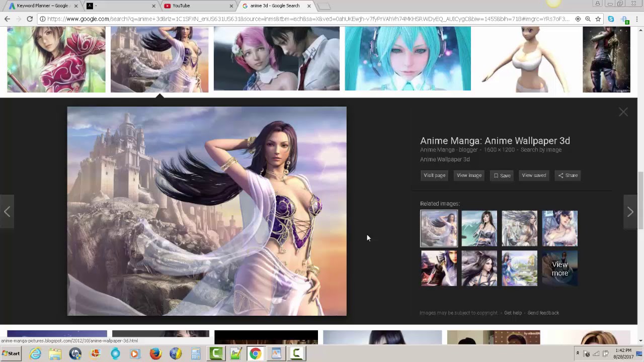Open Windows Media Player taskbar icon
This screenshot has width=644, height=362.
click(x=134, y=353)
